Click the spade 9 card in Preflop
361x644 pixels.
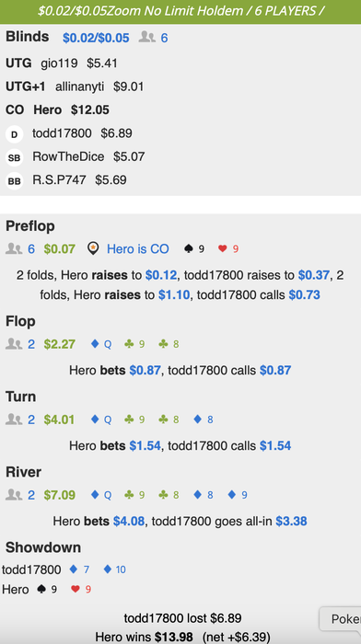194,249
